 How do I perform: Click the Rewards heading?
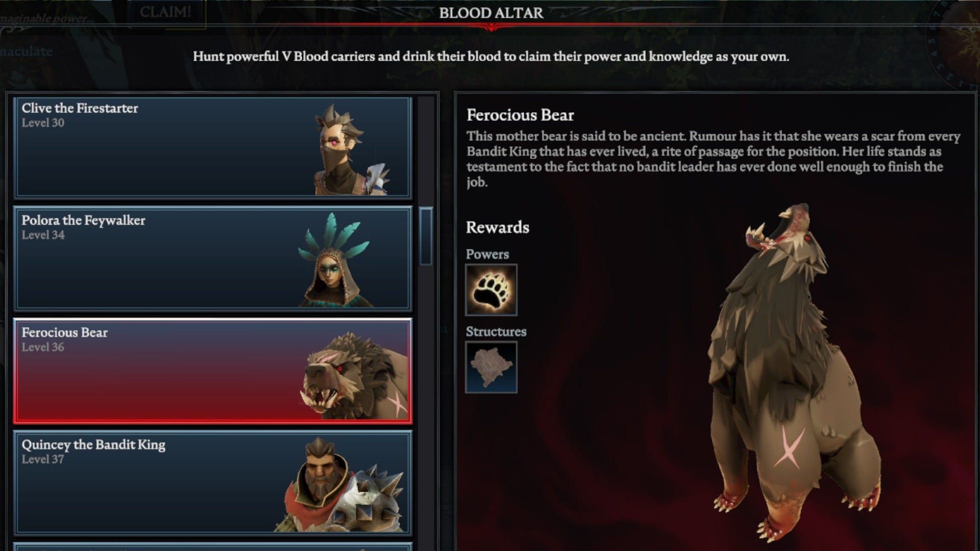(498, 228)
